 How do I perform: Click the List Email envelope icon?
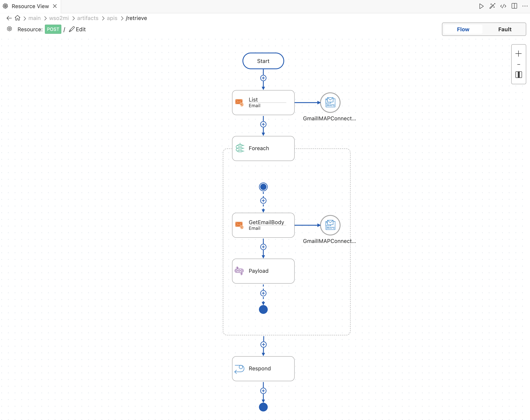tap(239, 102)
